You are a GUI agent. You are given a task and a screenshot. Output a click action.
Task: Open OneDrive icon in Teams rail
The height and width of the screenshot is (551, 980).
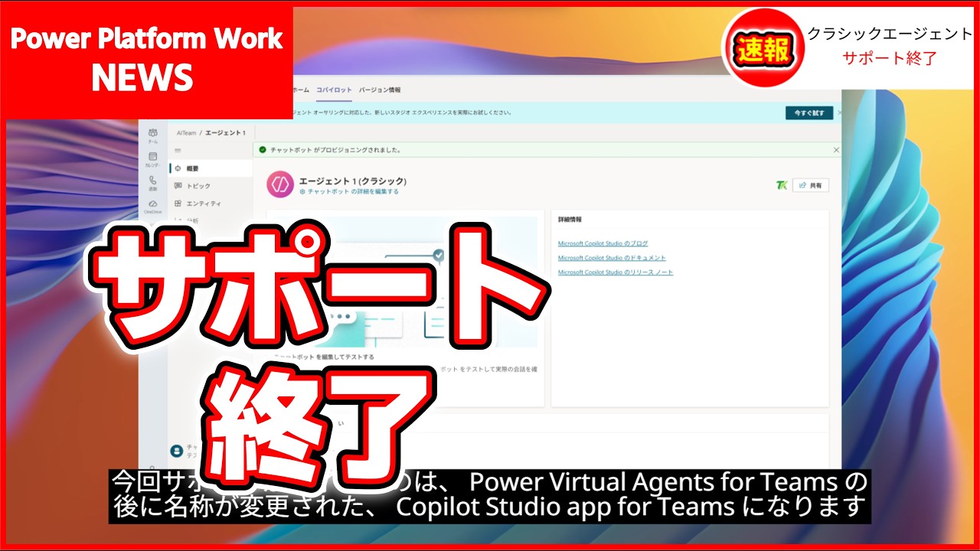tap(153, 206)
